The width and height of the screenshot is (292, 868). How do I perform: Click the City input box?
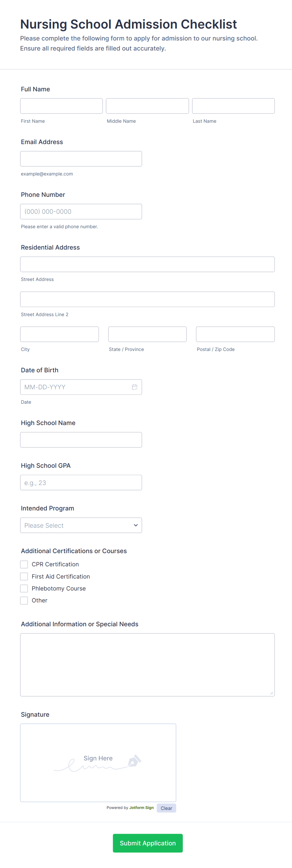coord(59,334)
